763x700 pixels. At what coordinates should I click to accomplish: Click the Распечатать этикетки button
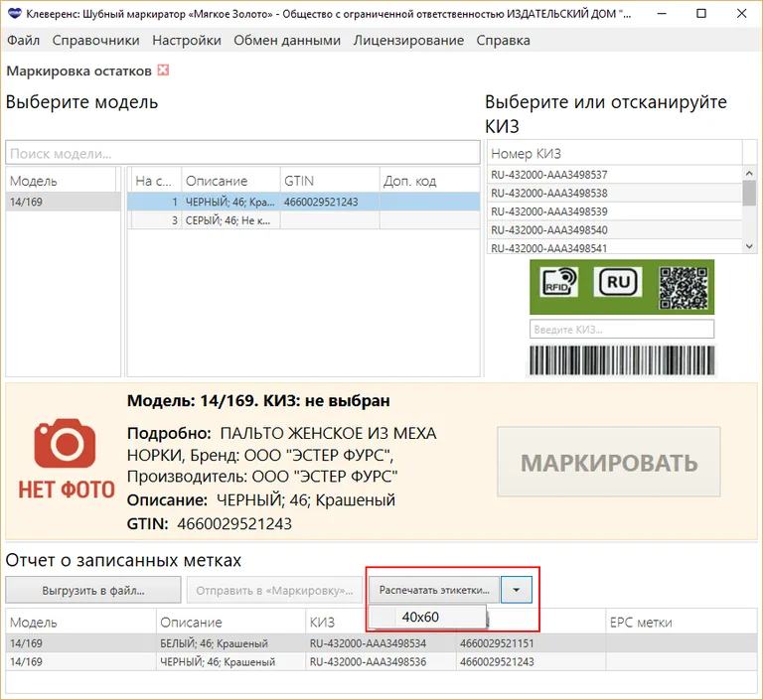coord(434,590)
